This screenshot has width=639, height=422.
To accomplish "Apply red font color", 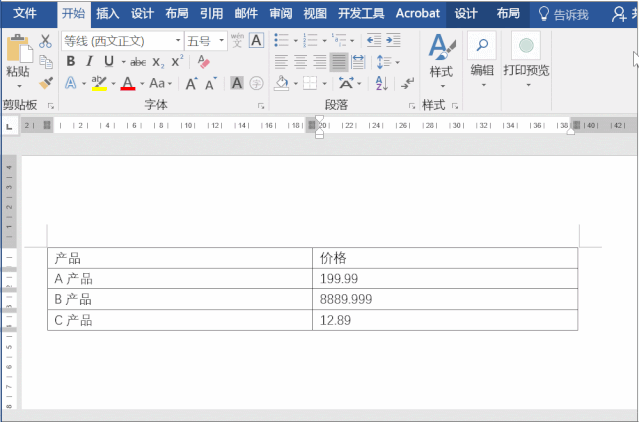I will click(x=128, y=84).
